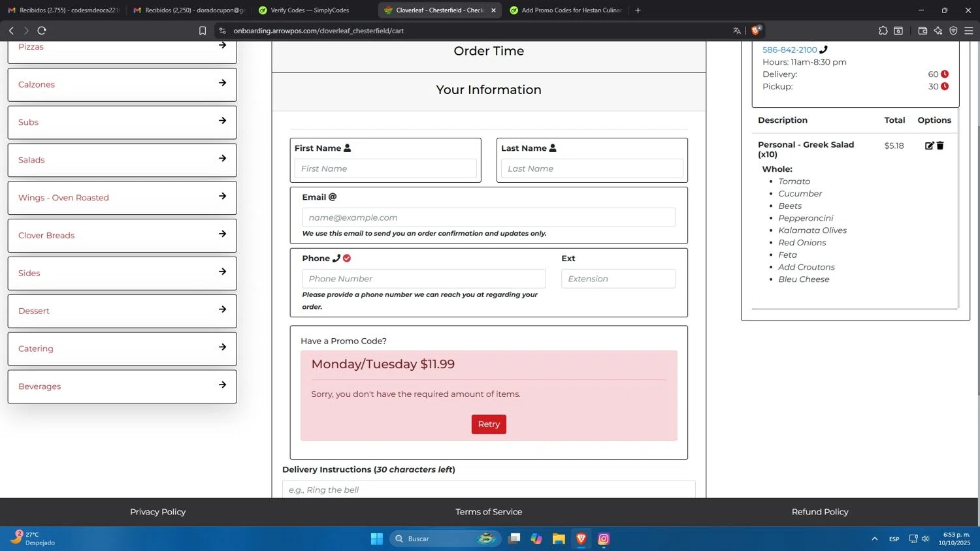
Task: Click the clock icon beside Delivery 60
Action: 945,74
